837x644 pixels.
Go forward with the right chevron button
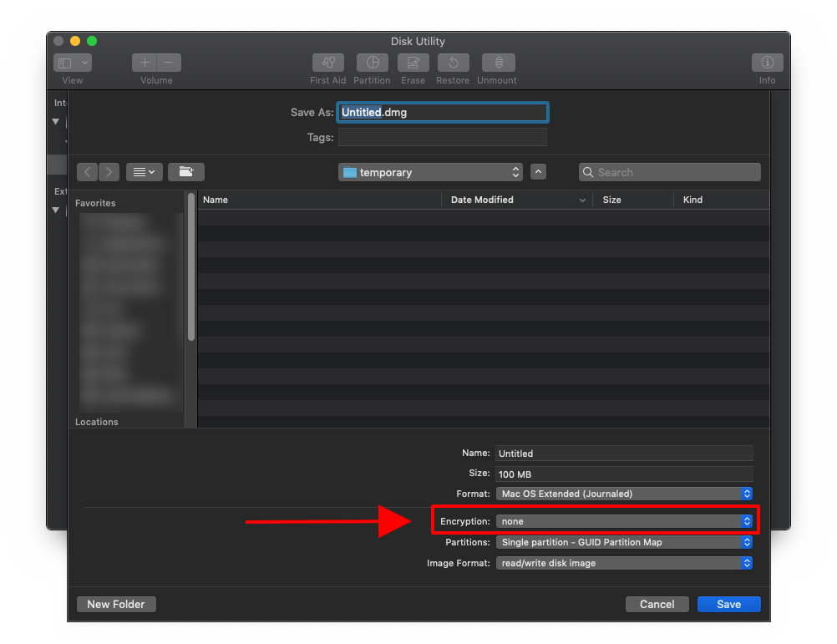pyautogui.click(x=109, y=172)
